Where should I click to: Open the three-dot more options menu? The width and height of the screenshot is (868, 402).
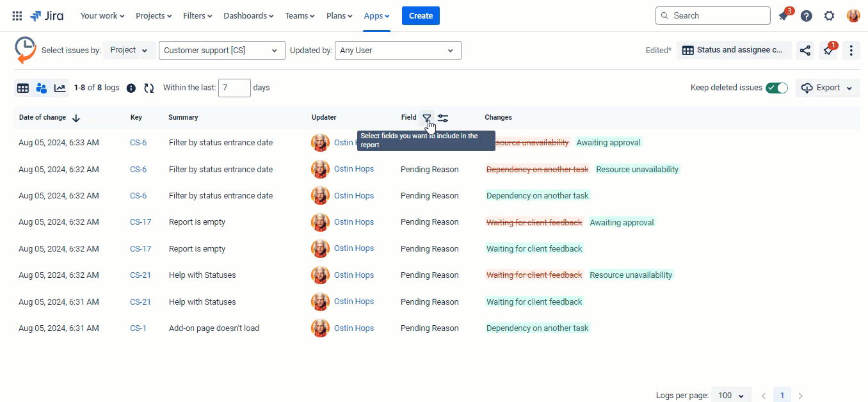[851, 51]
